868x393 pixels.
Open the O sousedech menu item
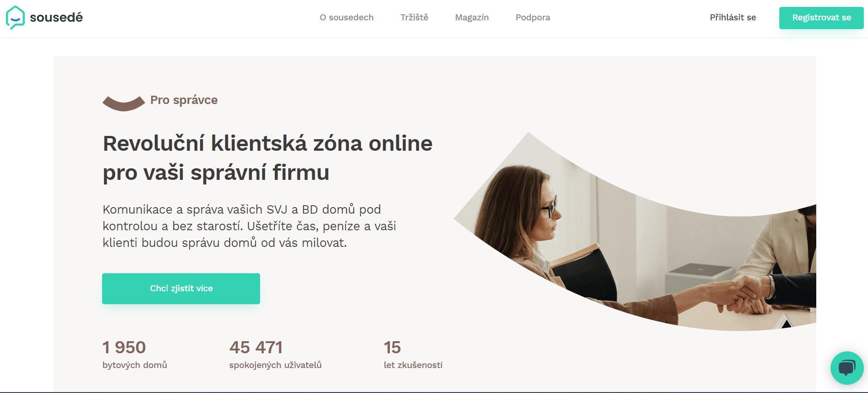[346, 18]
